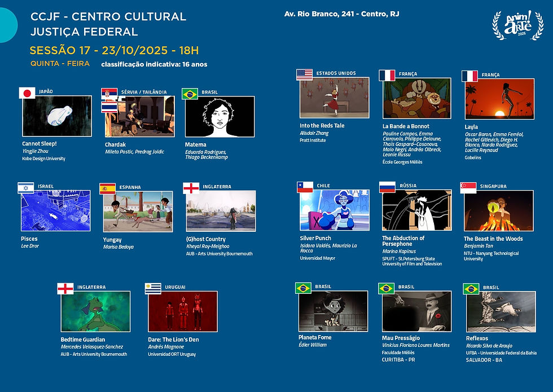Click the Brazil flag above Mau Presságio
The height and width of the screenshot is (392, 553).
[386, 288]
